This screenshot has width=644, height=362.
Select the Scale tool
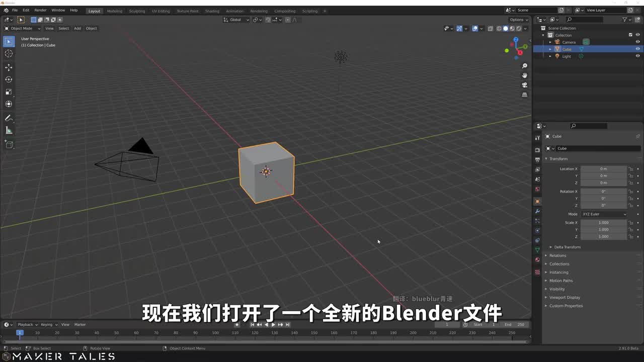[9, 92]
